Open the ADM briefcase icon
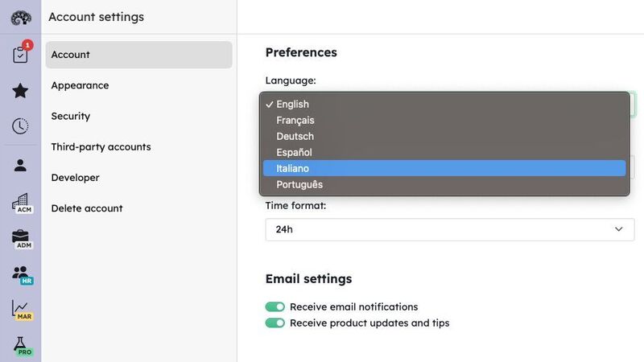The width and height of the screenshot is (644, 362). 22,239
